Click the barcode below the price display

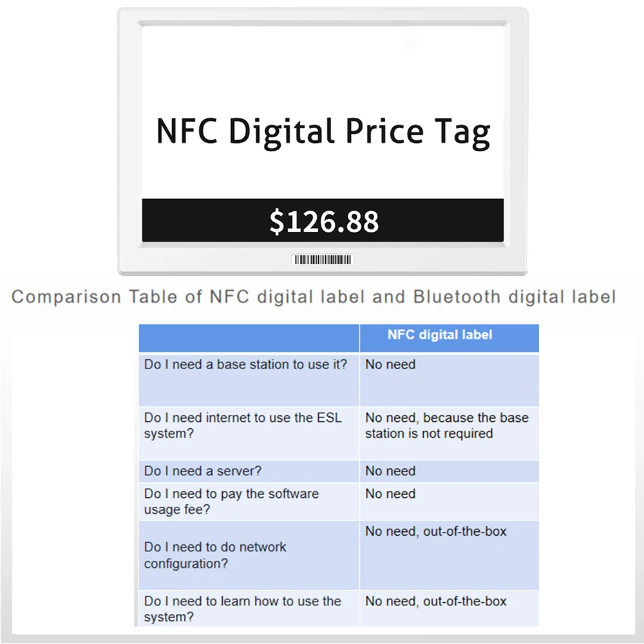323,260
